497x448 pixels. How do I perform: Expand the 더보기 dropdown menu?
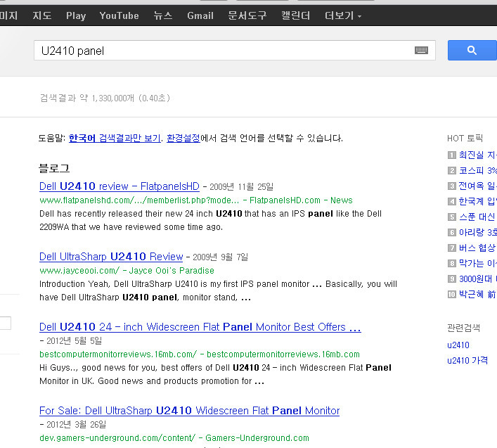(x=343, y=15)
